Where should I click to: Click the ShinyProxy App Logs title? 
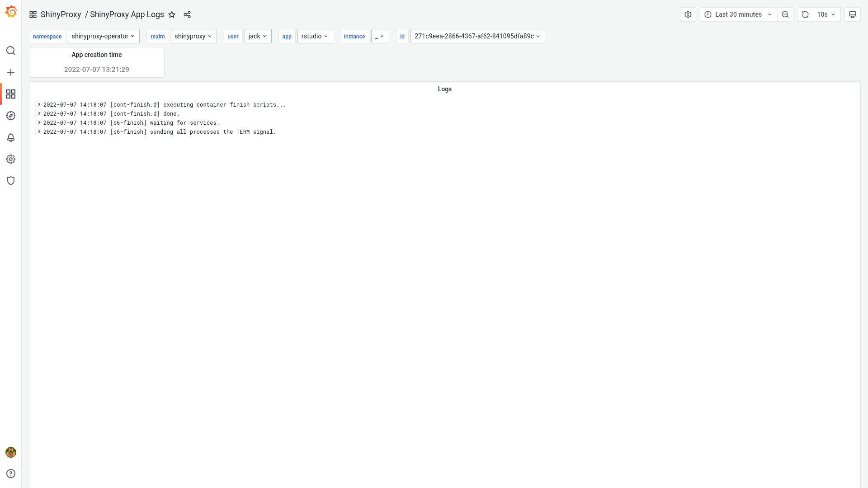(127, 14)
